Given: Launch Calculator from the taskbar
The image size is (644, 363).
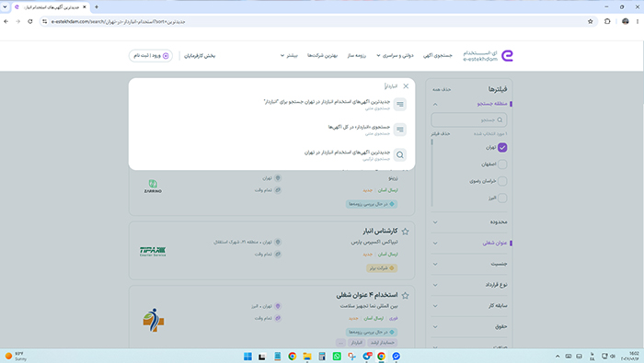Looking at the screenshot, I should pos(322,356).
